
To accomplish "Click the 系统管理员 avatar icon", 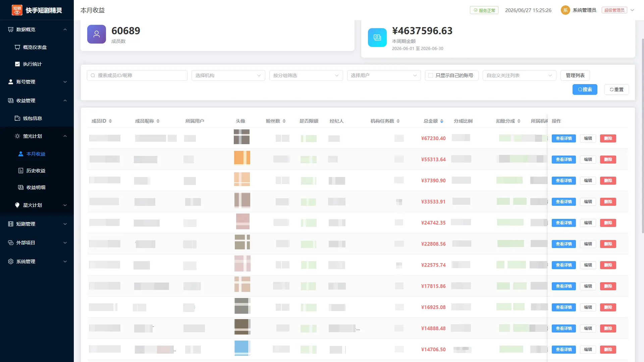I will point(565,10).
